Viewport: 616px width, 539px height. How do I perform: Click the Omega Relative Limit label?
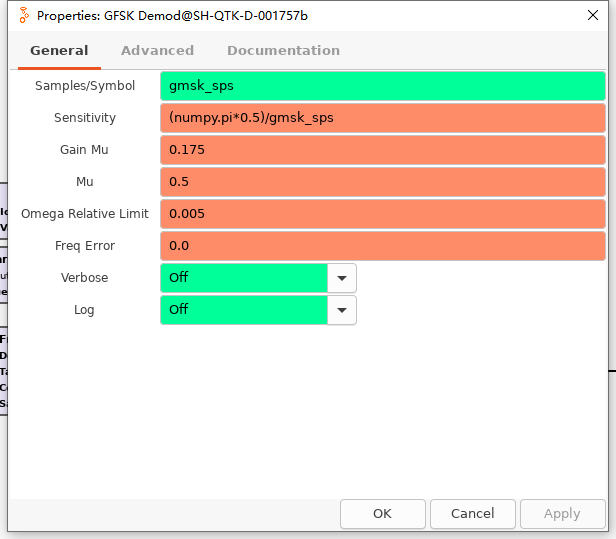pyautogui.click(x=85, y=214)
